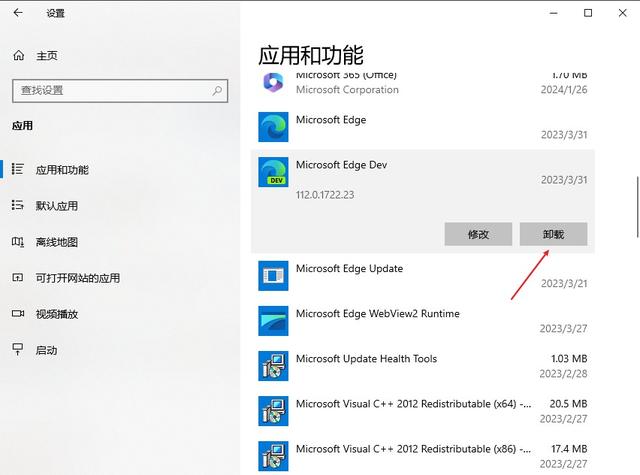The width and height of the screenshot is (640, 475).
Task: Click the Microsoft Edge Dev icon
Action: [x=273, y=172]
